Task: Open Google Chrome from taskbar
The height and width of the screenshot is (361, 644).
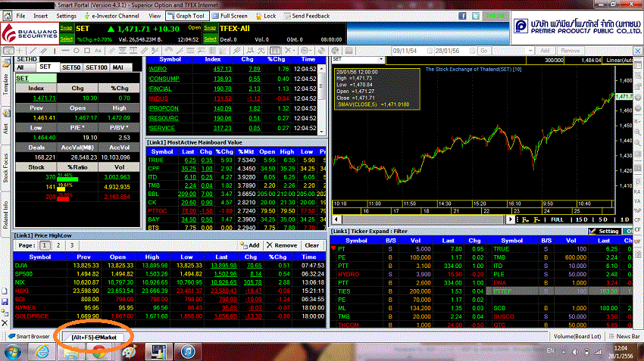Action: pos(98,352)
